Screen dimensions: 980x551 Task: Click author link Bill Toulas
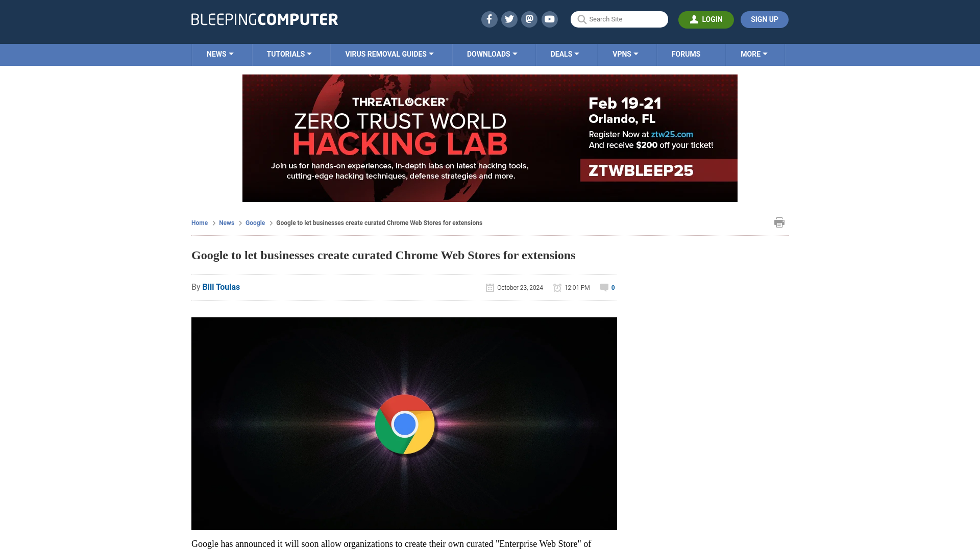coord(221,287)
